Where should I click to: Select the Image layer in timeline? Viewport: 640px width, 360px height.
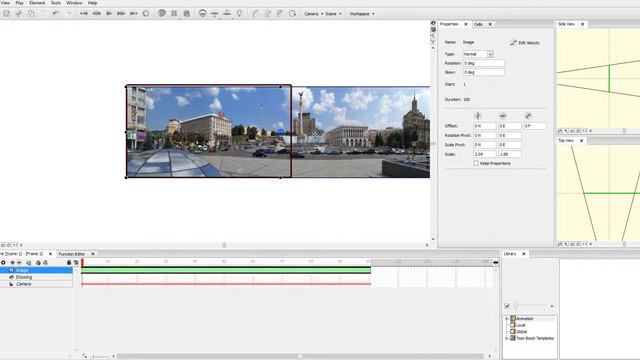36,270
